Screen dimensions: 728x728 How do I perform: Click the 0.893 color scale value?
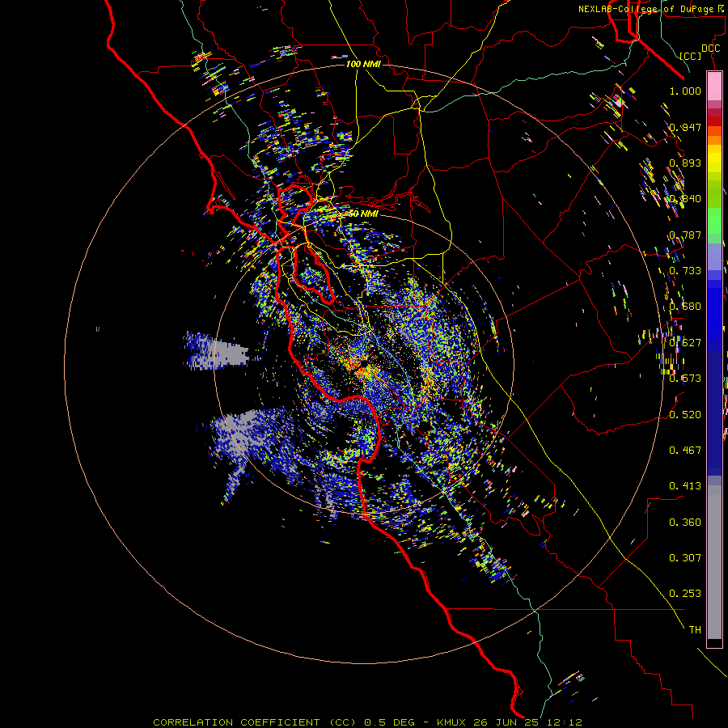click(685, 163)
